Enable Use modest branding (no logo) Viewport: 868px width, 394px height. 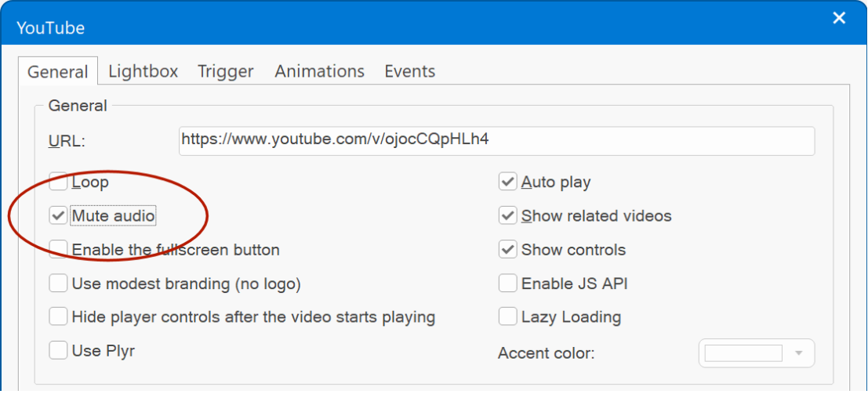click(58, 284)
